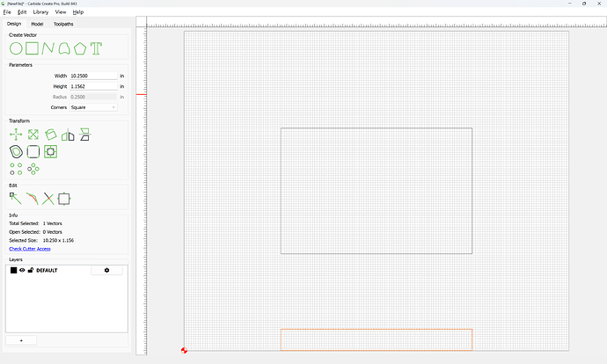This screenshot has height=364, width=607.
Task: Open the Scale transform tool
Action: click(33, 135)
